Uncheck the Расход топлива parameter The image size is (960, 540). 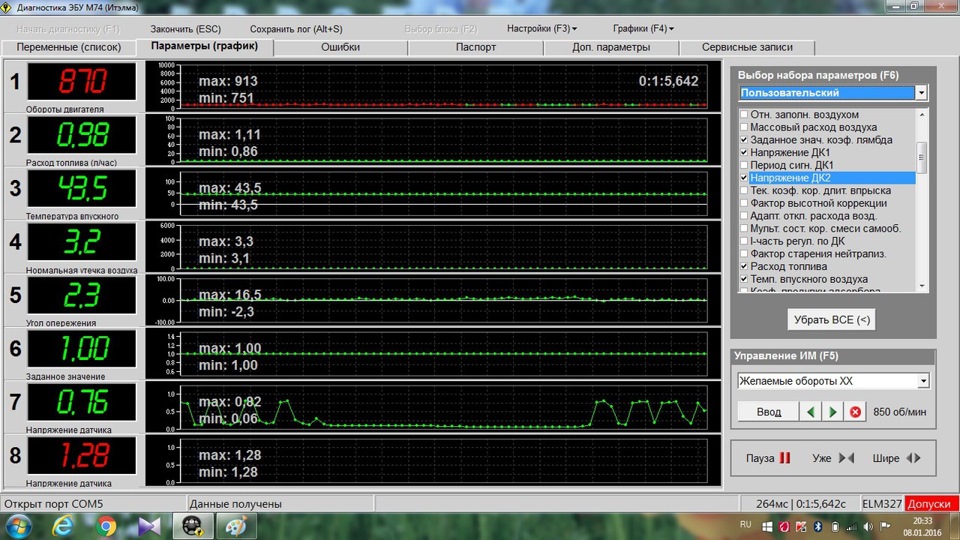tap(744, 266)
